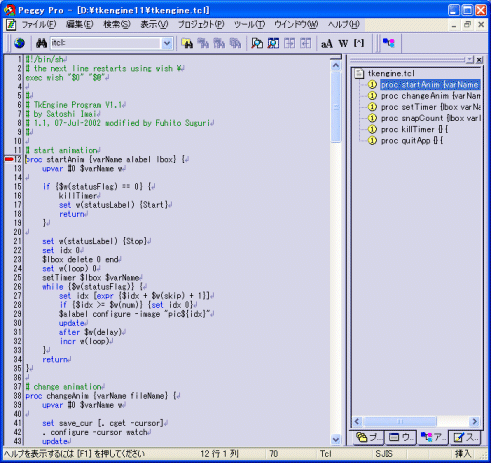Click the side panel horizontal scrollbar thumb
The width and height of the screenshot is (491, 463).
[x=400, y=422]
